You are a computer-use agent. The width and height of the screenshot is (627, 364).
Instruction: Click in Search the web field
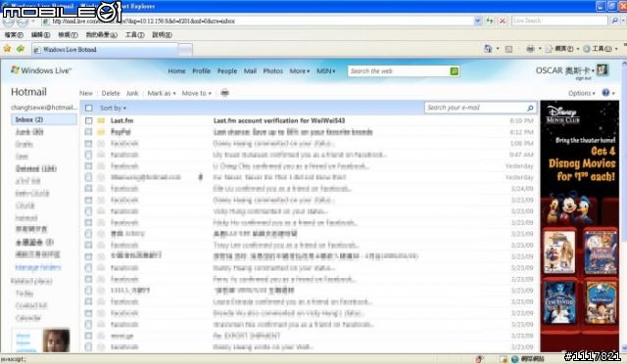(x=399, y=71)
